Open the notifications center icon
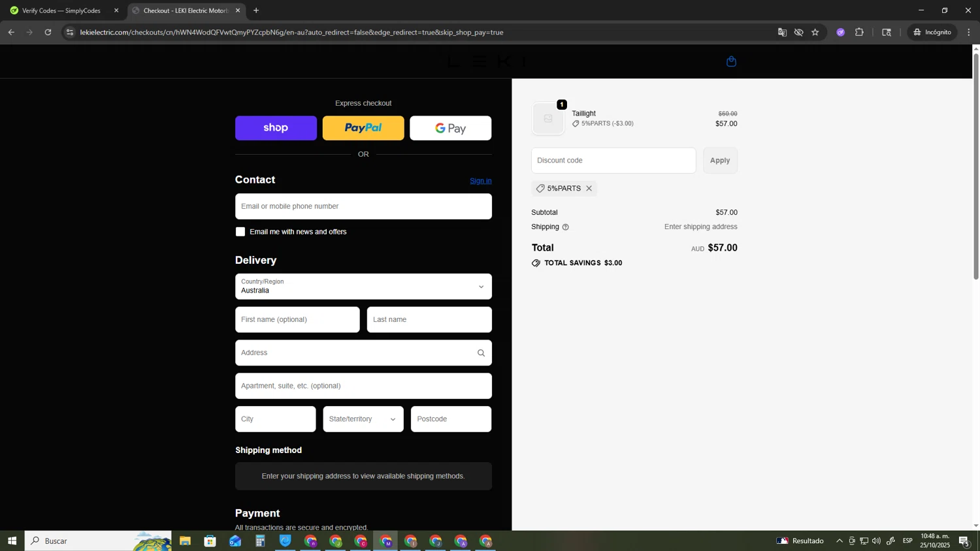The width and height of the screenshot is (980, 551). tap(964, 541)
